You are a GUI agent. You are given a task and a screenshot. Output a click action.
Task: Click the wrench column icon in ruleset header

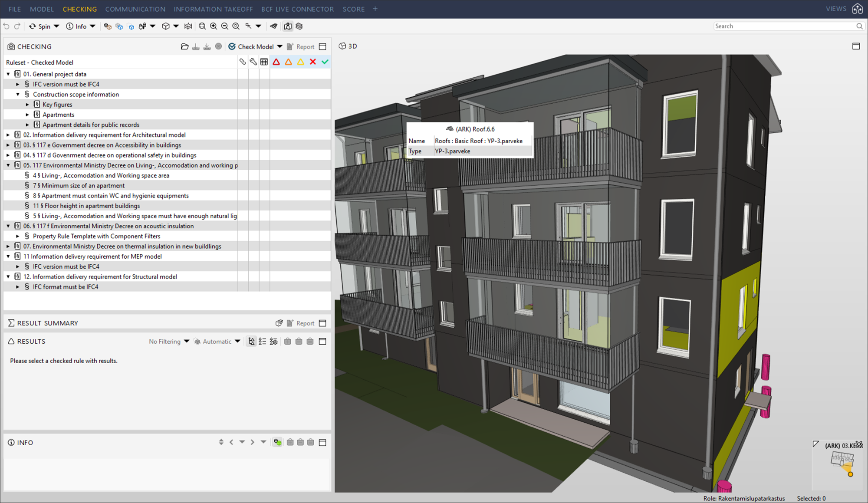253,62
